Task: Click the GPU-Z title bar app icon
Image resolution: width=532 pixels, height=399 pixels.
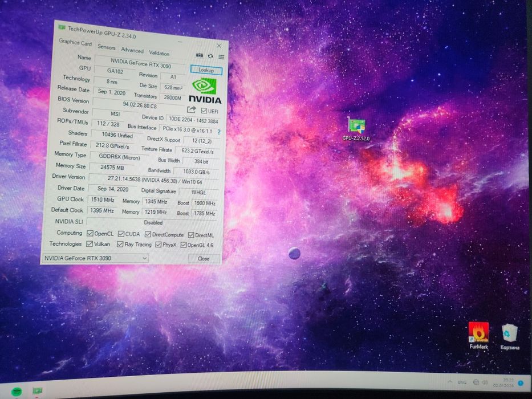Action: [x=62, y=27]
